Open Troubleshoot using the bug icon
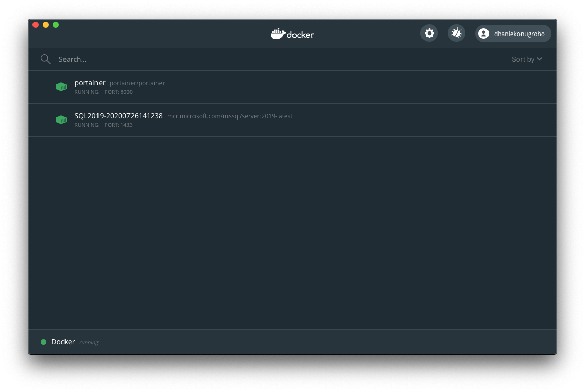Viewport: 585px width, 392px height. [457, 34]
